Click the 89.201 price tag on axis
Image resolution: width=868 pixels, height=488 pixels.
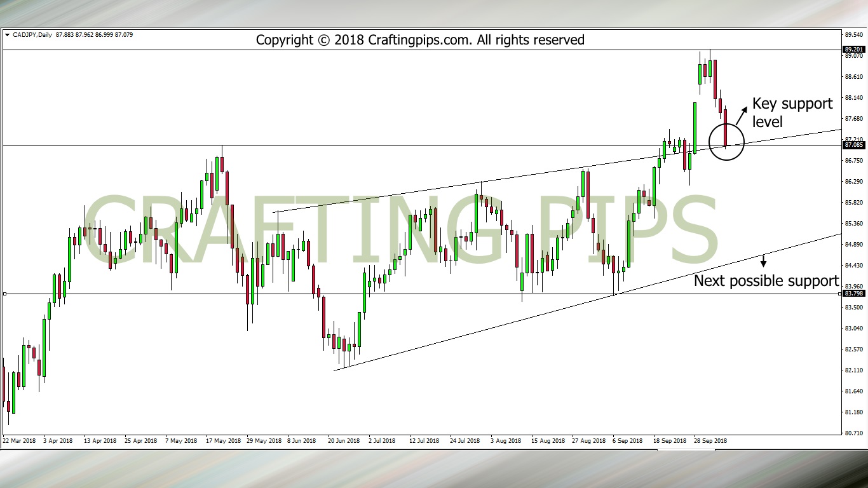[x=853, y=50]
